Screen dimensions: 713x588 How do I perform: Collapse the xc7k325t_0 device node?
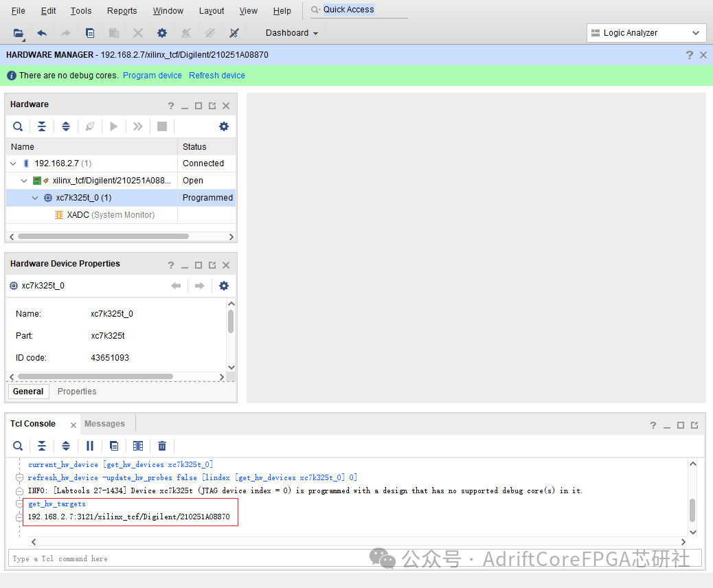[35, 198]
